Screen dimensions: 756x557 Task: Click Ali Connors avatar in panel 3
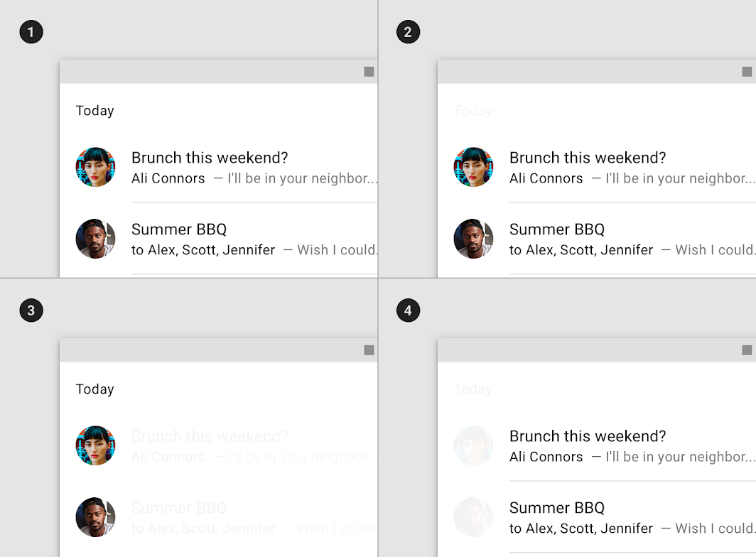click(x=95, y=445)
